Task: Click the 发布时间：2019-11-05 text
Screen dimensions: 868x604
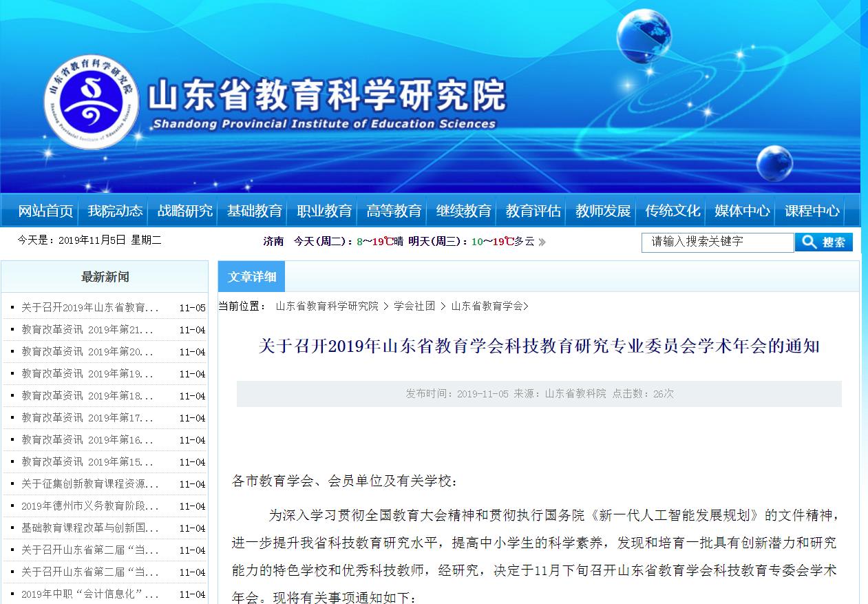Action: coord(457,394)
